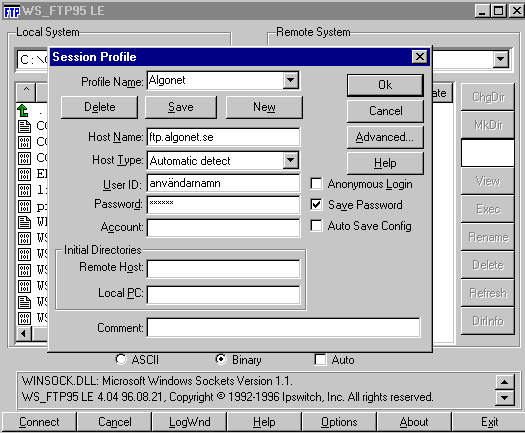
Task: Open Host Type dropdown list
Action: tap(290, 160)
